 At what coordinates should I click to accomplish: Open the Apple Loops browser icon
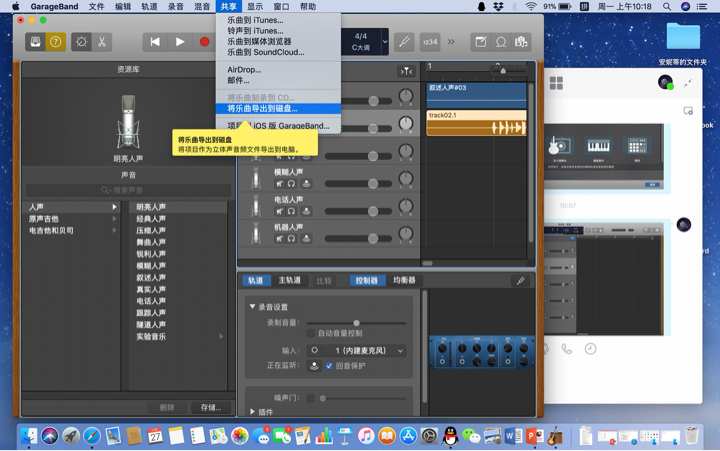coord(501,42)
